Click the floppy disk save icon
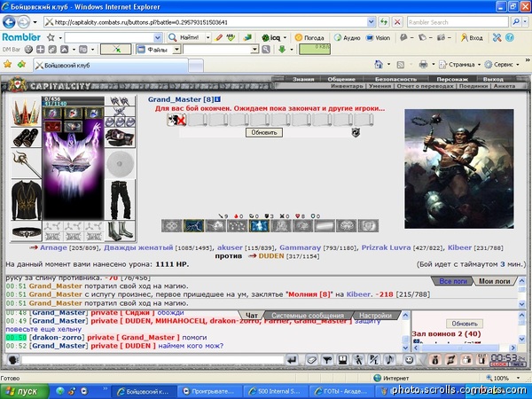 coord(342,360)
